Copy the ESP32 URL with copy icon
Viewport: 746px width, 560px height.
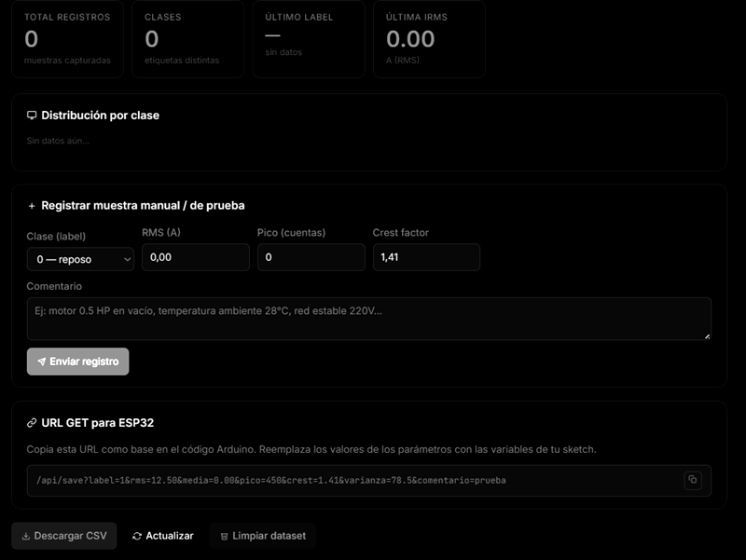pyautogui.click(x=693, y=480)
